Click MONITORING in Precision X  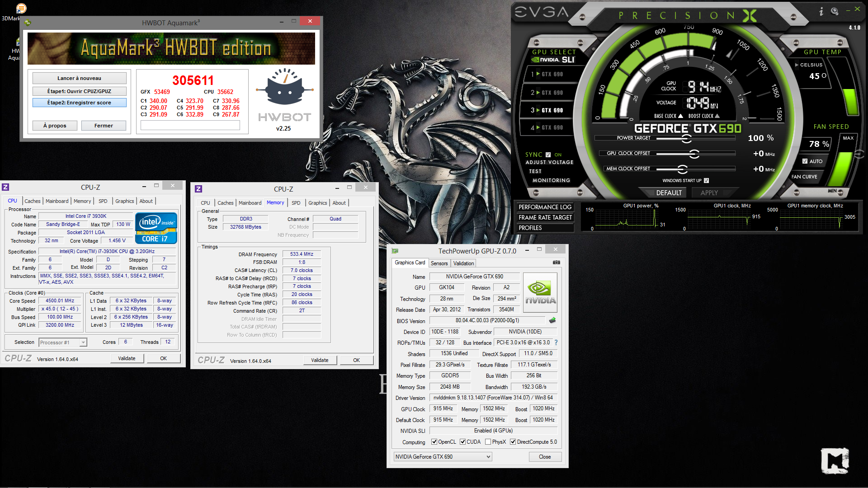pos(551,180)
